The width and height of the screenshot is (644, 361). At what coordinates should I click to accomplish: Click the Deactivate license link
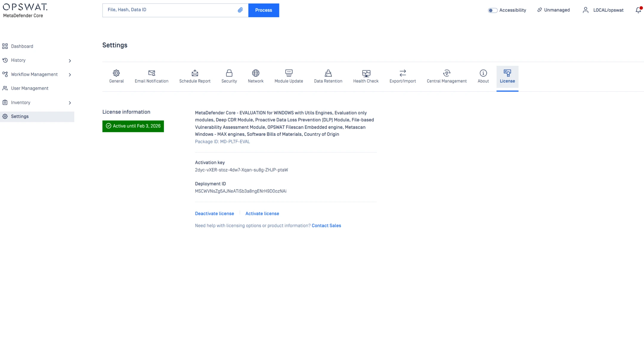coord(214,214)
